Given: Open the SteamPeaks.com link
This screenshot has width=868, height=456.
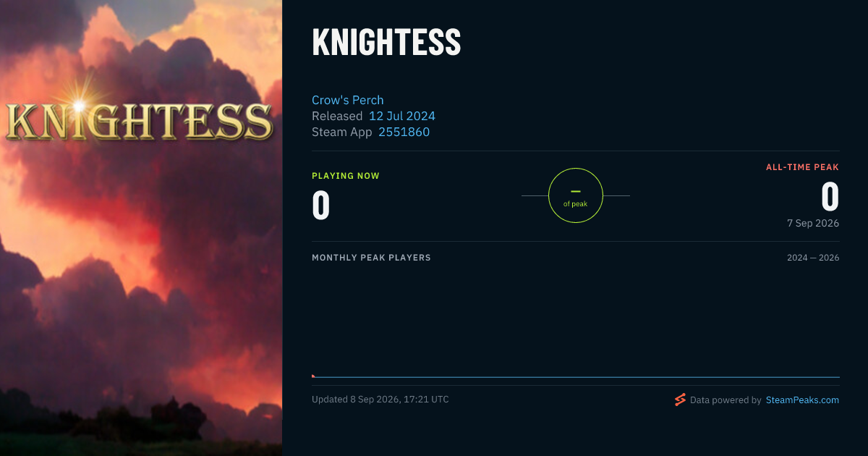Looking at the screenshot, I should click(802, 400).
